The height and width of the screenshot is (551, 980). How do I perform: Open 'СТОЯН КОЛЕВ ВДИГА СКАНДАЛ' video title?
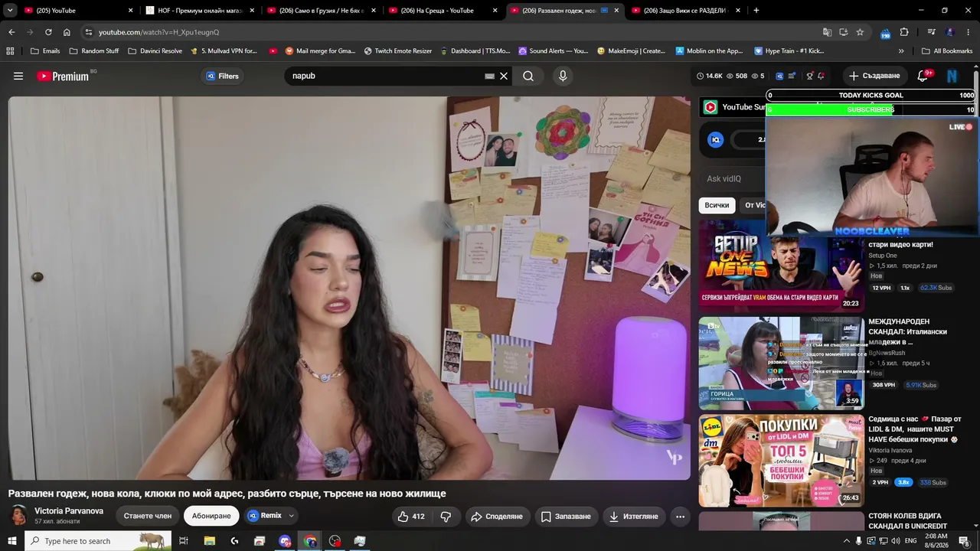pos(908,521)
